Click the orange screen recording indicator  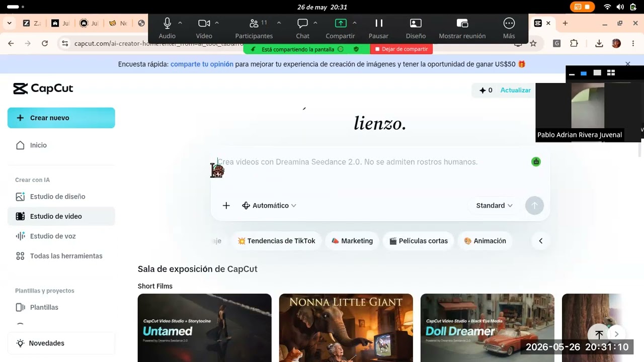click(582, 7)
